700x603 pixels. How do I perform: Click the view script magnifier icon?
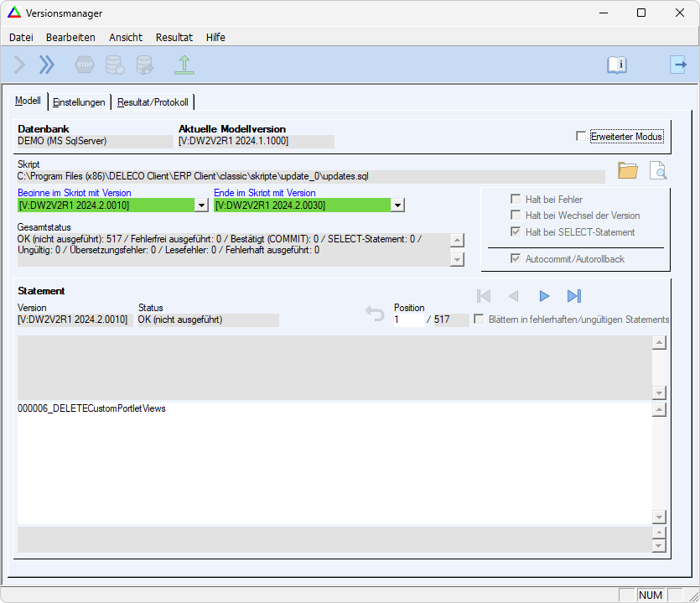[x=658, y=170]
